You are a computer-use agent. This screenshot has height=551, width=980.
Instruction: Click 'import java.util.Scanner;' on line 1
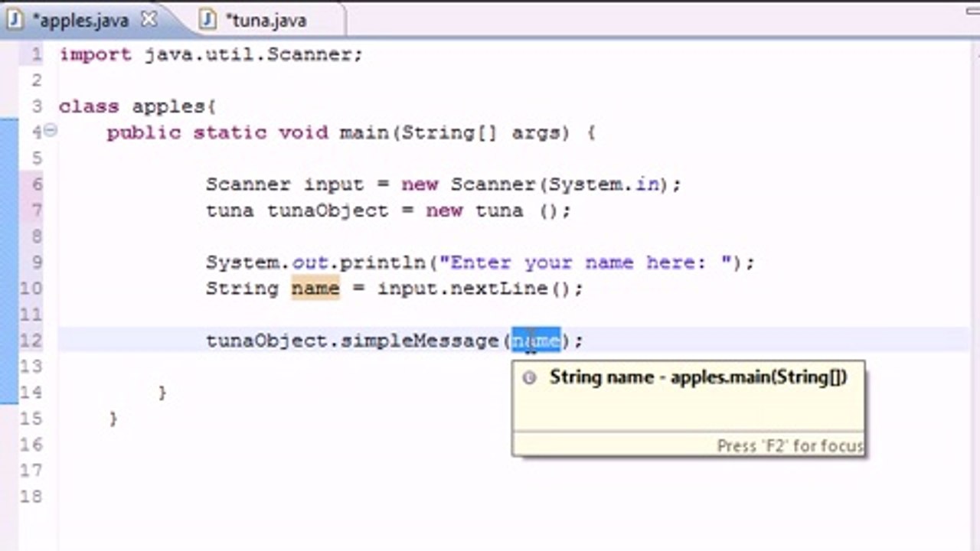click(x=211, y=55)
